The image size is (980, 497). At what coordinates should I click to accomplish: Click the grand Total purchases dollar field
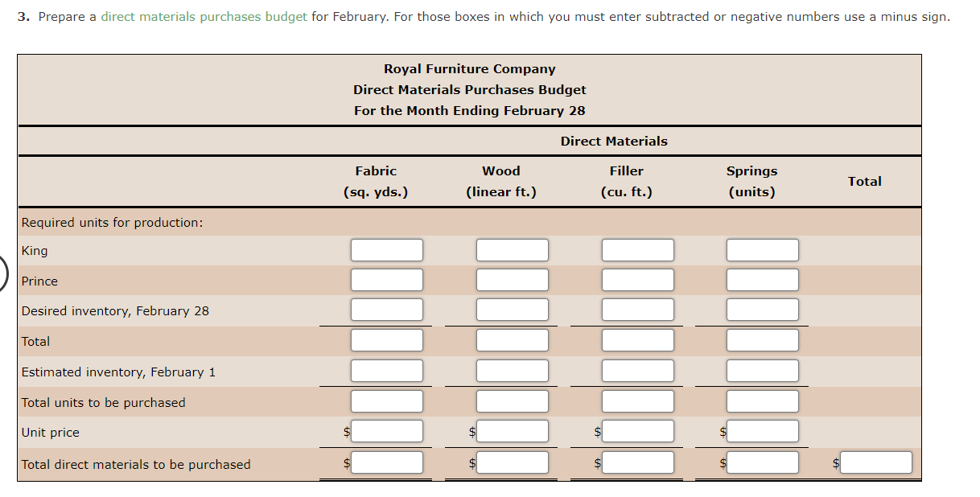click(875, 462)
